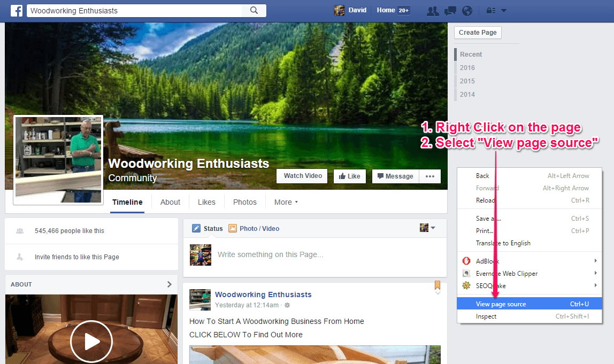614x364 pixels.
Task: Click Invite friends to like this Page
Action: coord(77,257)
